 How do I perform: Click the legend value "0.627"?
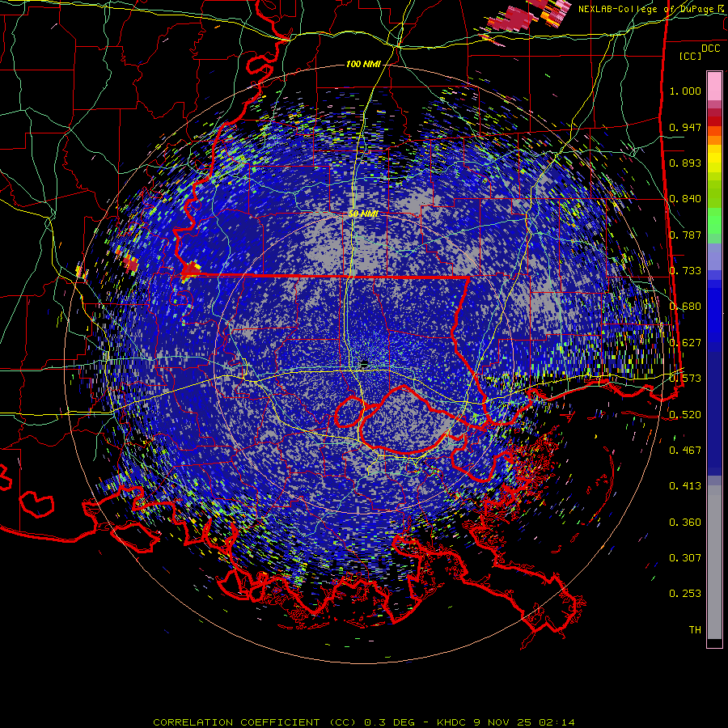click(685, 343)
